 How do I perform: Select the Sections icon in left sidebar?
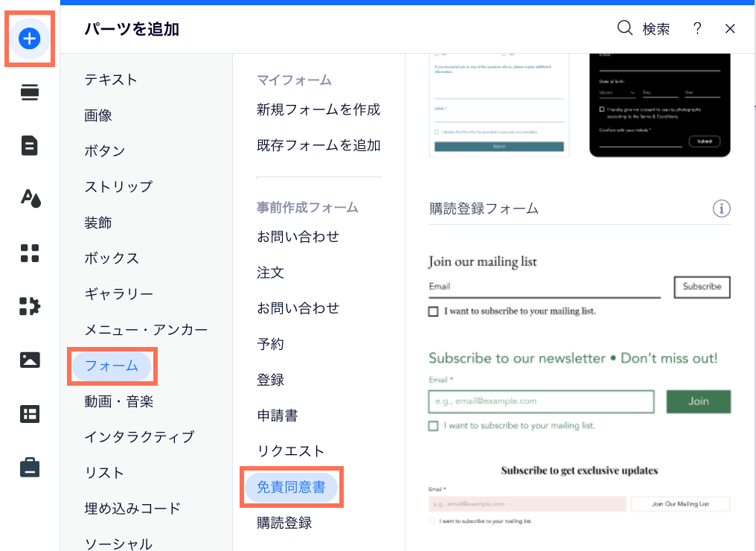click(x=29, y=92)
